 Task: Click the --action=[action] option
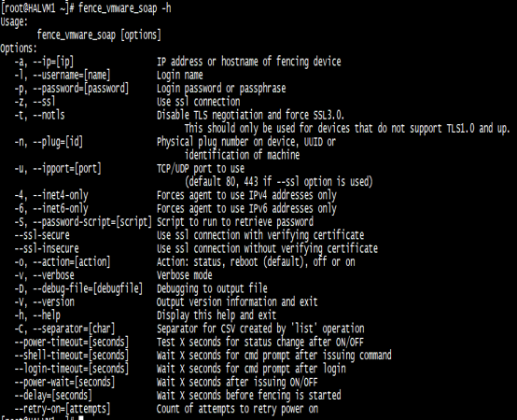coord(71,262)
